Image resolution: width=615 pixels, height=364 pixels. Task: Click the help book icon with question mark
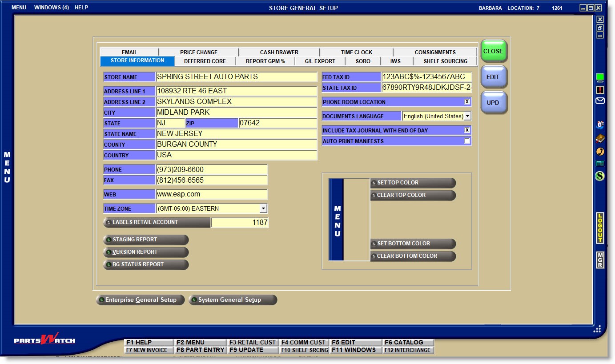600,139
